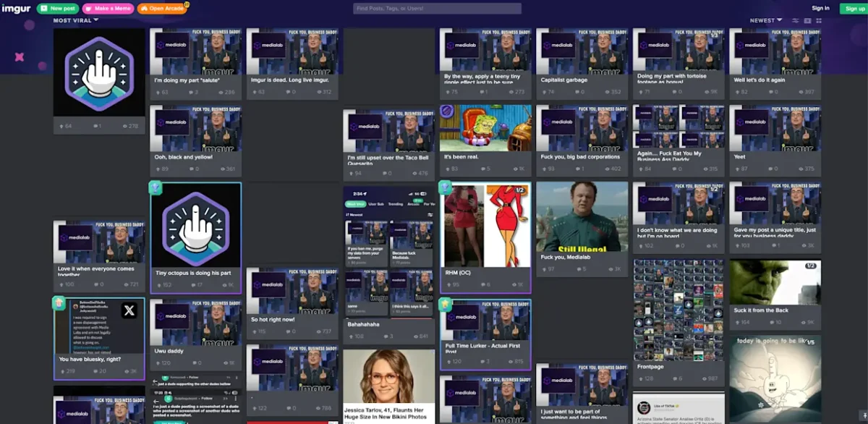Click the New post button

click(x=58, y=9)
